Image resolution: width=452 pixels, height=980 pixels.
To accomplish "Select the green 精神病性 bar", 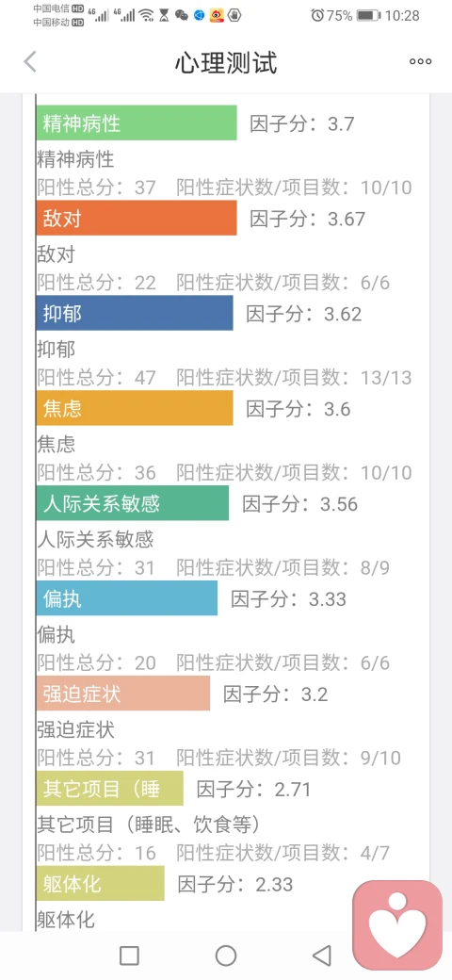I will pos(137,123).
